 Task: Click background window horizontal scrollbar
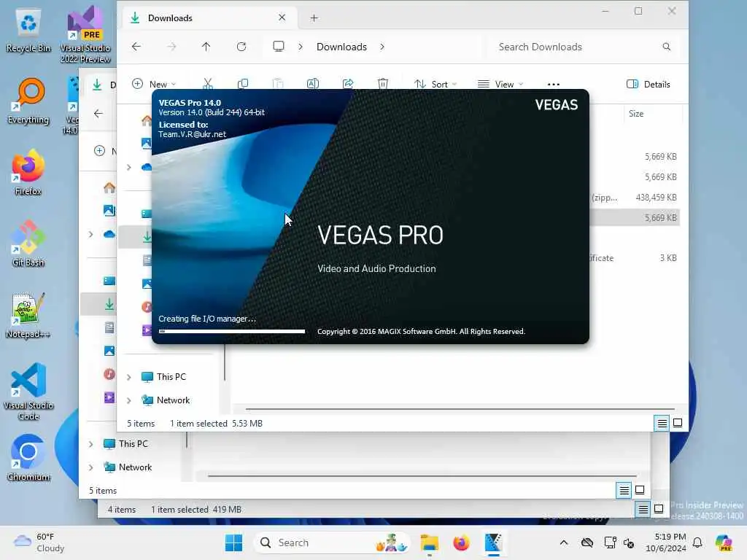click(x=422, y=475)
